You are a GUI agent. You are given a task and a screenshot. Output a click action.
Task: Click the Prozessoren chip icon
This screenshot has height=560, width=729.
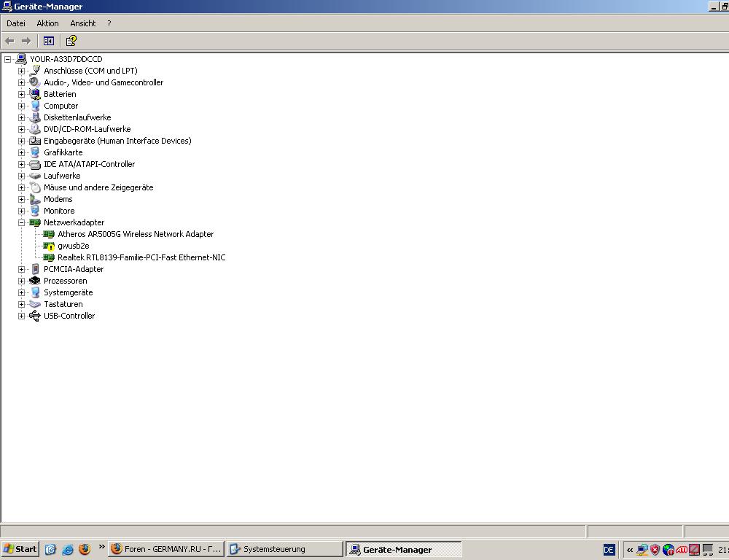point(35,281)
